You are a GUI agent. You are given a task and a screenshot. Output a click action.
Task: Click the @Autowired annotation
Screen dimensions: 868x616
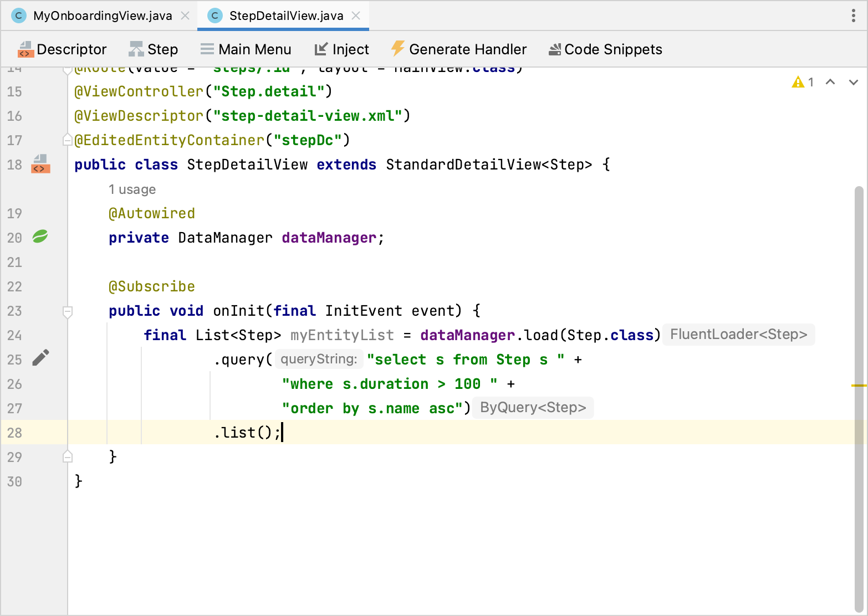(x=152, y=213)
